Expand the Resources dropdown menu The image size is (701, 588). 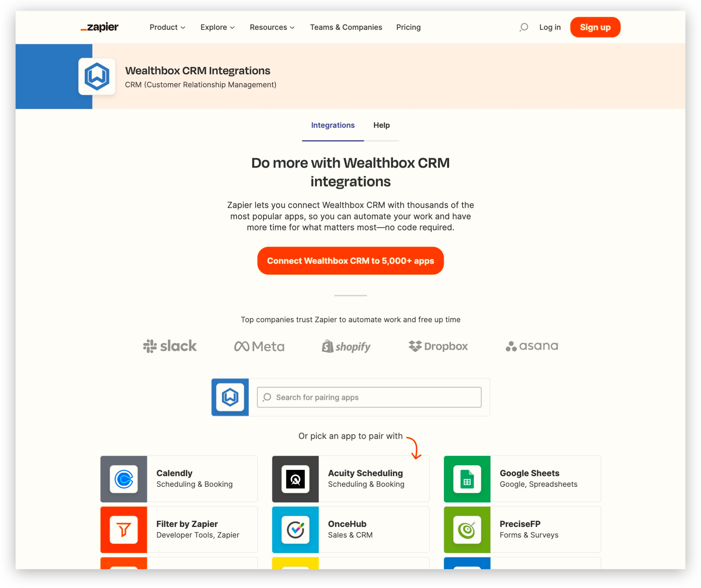point(272,27)
